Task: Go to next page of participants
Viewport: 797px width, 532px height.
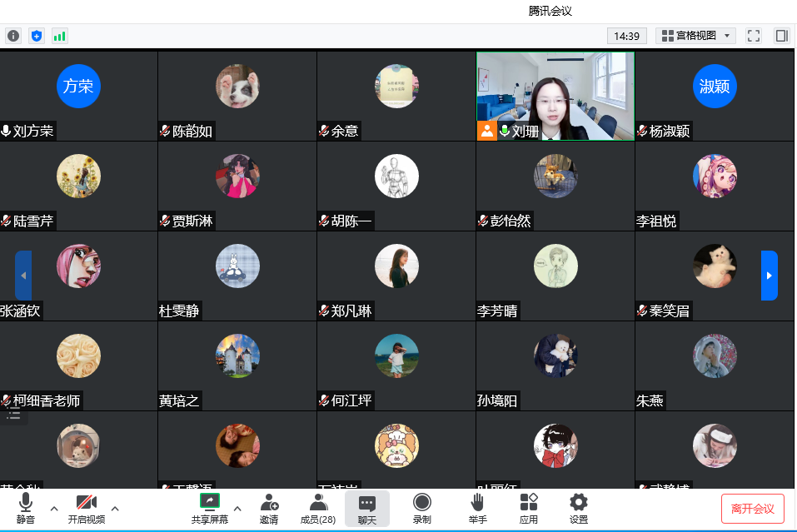Action: coord(769,276)
